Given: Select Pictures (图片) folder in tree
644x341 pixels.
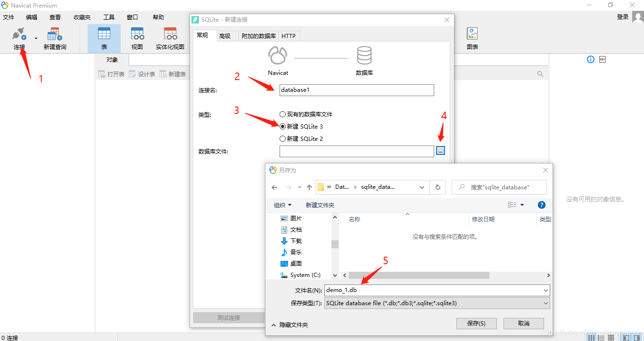Looking at the screenshot, I should click(x=291, y=219).
